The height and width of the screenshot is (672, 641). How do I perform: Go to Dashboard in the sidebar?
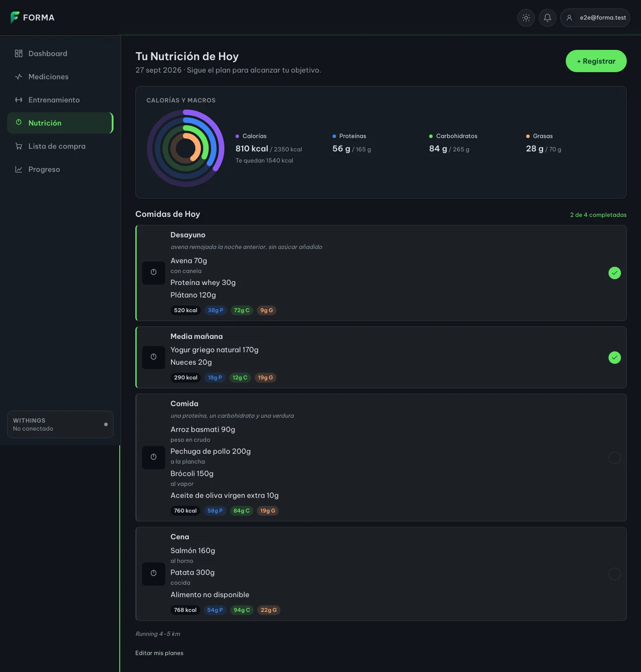[60, 53]
